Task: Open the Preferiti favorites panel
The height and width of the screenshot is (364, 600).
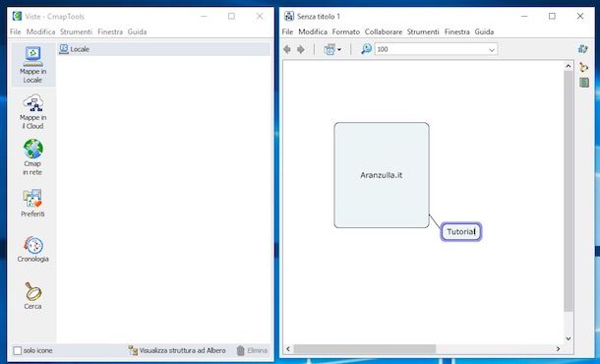Action: 32,204
